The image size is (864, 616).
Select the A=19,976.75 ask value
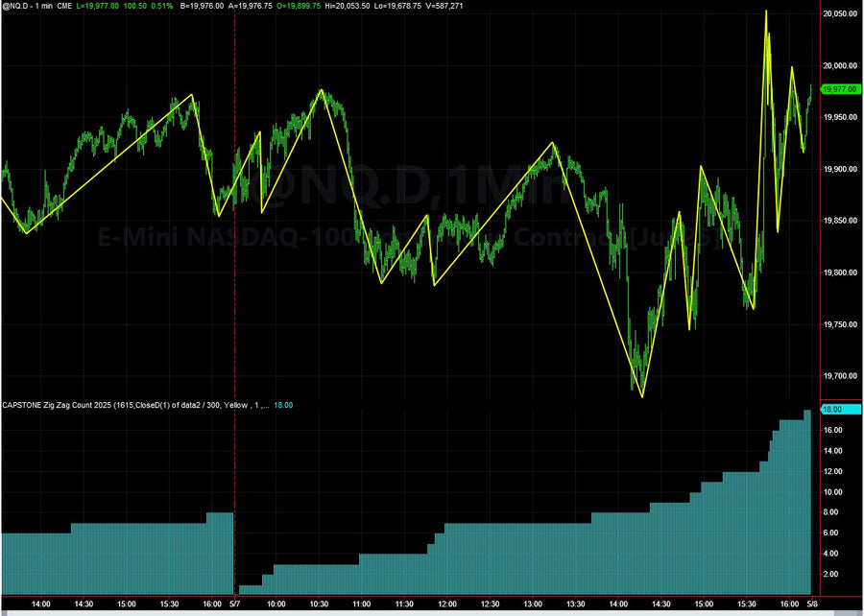point(250,6)
